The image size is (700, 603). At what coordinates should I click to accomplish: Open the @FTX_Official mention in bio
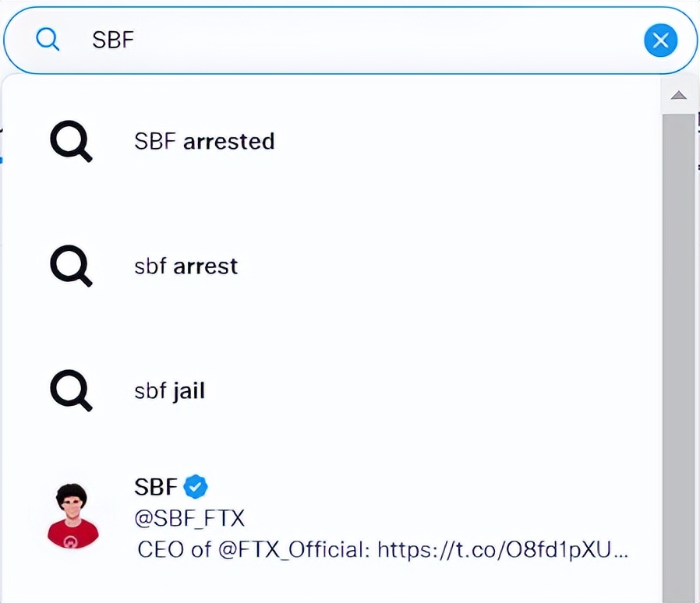[x=292, y=550]
